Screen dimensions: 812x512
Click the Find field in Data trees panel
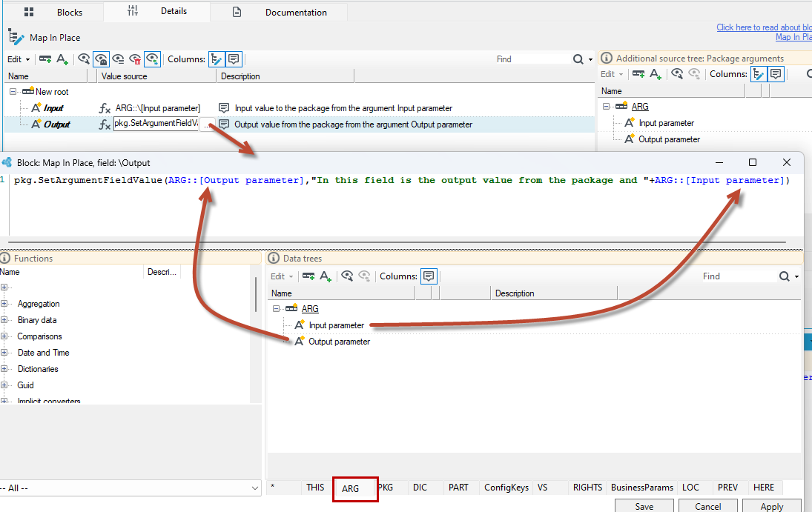pos(738,276)
